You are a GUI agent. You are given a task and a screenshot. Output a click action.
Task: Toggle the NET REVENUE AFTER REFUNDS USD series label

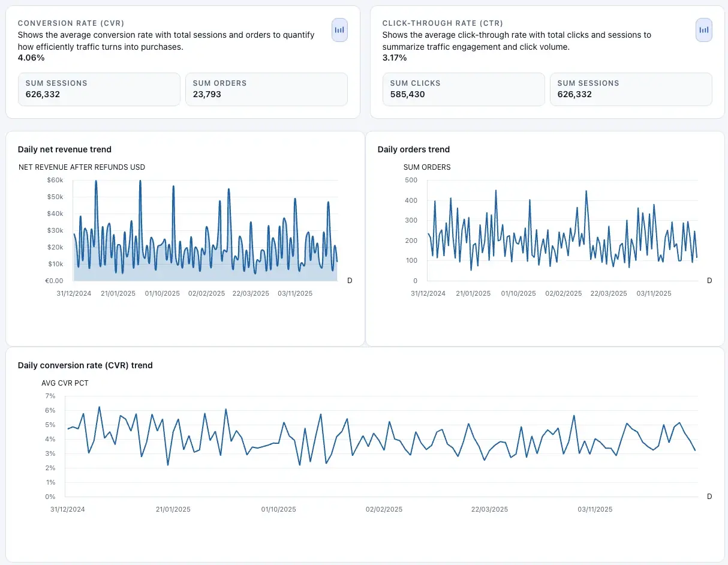pyautogui.click(x=82, y=167)
